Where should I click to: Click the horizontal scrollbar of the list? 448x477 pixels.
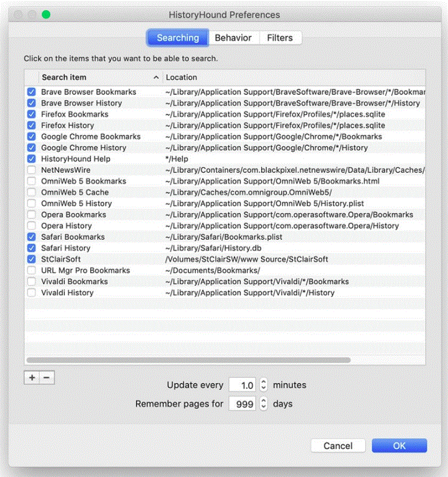(x=188, y=360)
